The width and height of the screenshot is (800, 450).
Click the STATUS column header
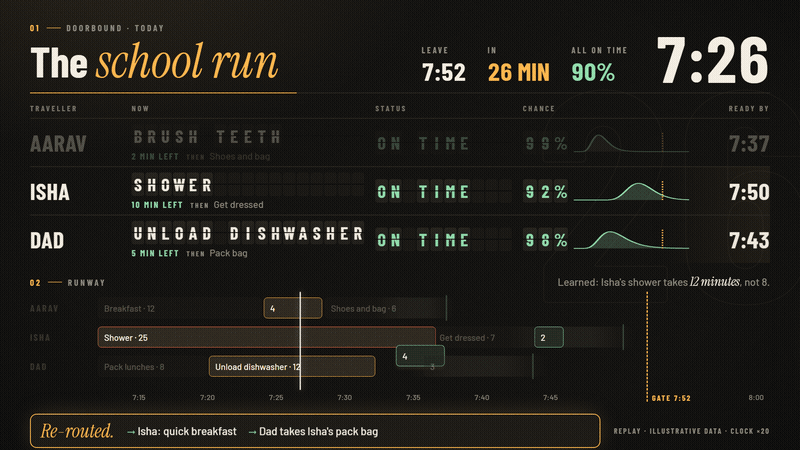click(x=390, y=109)
